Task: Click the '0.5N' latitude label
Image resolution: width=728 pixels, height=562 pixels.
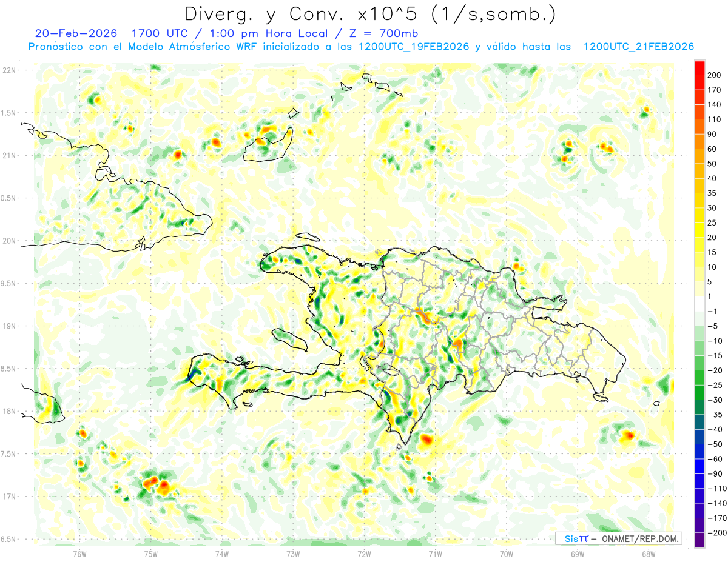Action: [x=9, y=198]
